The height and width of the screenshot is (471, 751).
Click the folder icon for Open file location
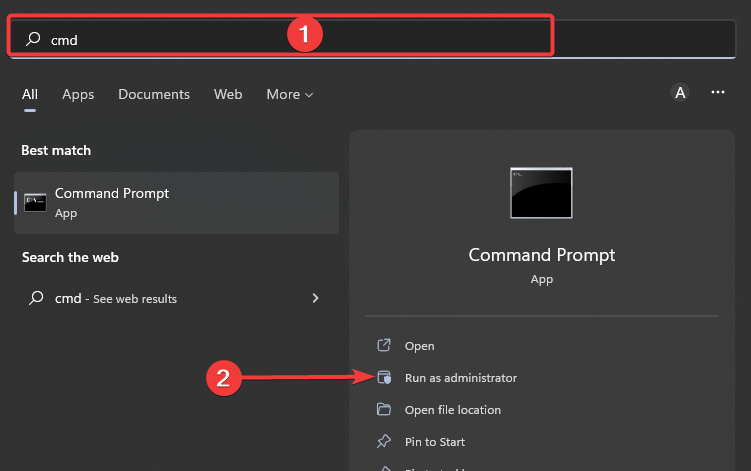point(384,409)
